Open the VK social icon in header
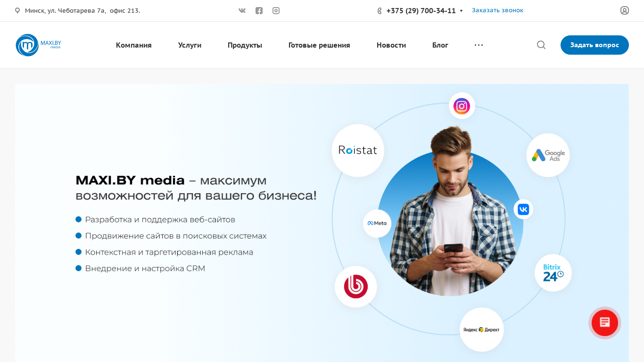644x362 pixels. tap(242, 10)
